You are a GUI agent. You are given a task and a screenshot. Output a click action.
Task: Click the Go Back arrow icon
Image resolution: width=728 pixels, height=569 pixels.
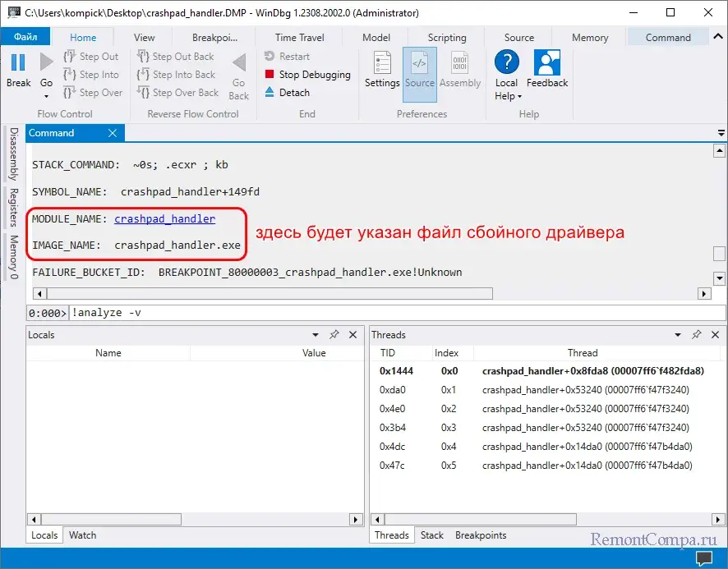click(239, 62)
